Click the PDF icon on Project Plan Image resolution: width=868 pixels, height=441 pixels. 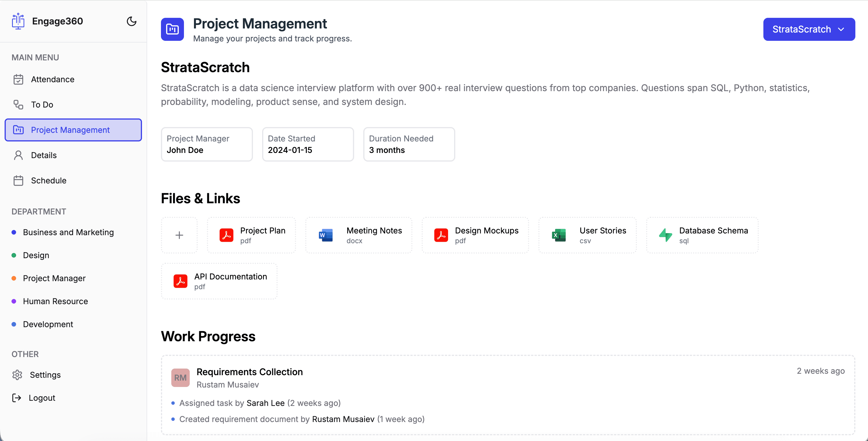(226, 235)
